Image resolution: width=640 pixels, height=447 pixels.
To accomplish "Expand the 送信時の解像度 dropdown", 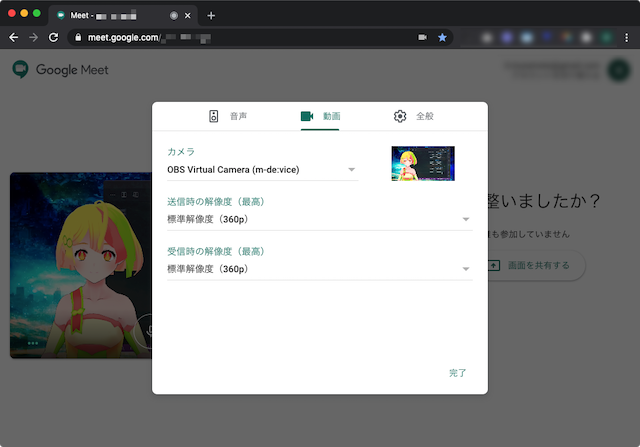I will click(x=320, y=220).
